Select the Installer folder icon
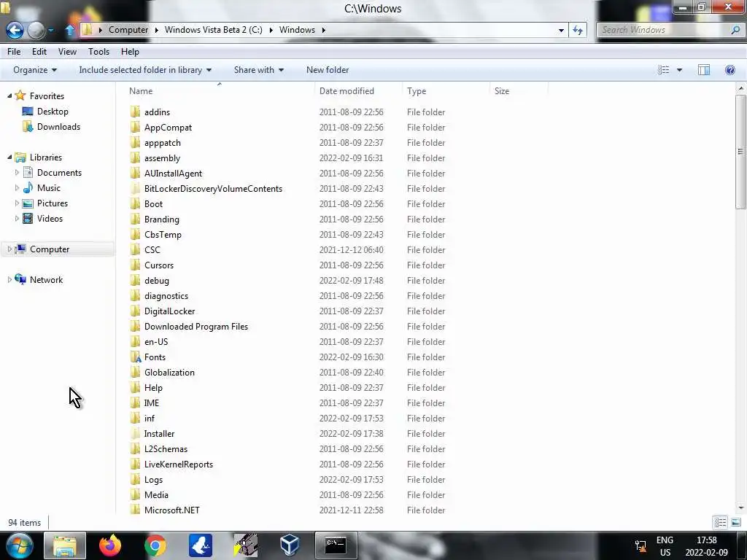747x560 pixels. tap(135, 434)
